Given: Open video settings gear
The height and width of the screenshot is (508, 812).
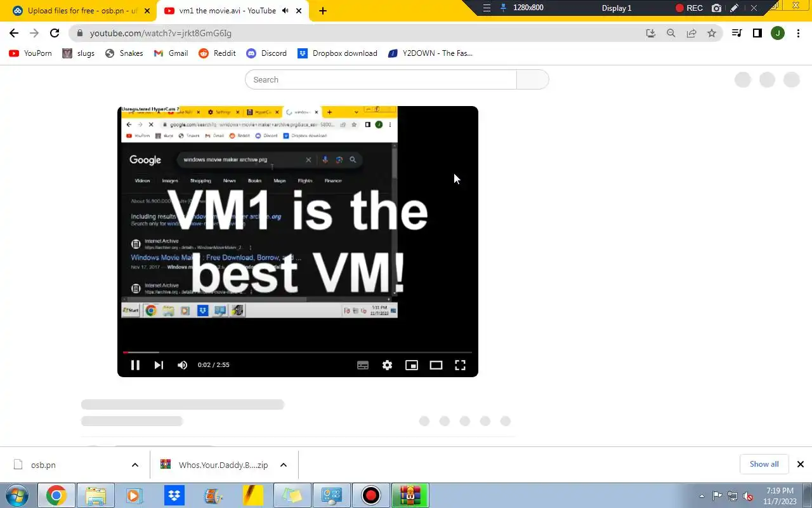Looking at the screenshot, I should [x=387, y=365].
